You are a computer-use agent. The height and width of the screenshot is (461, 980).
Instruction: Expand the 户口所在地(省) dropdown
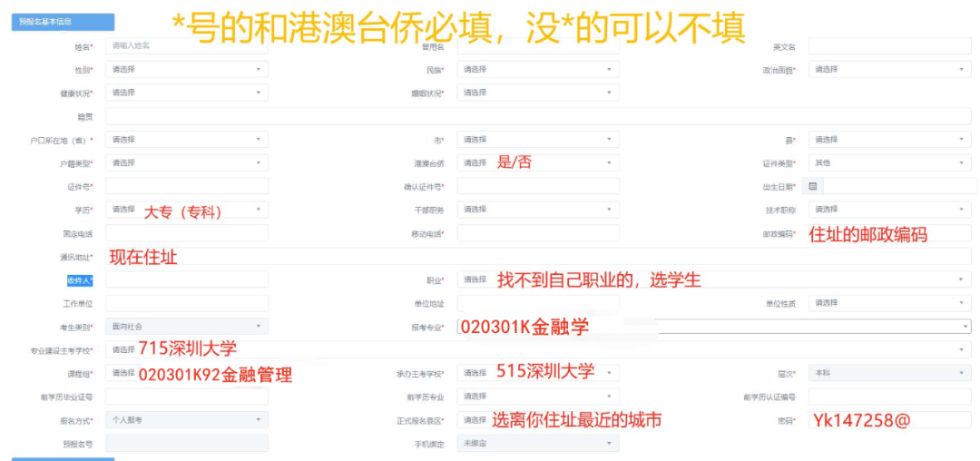[x=186, y=140]
